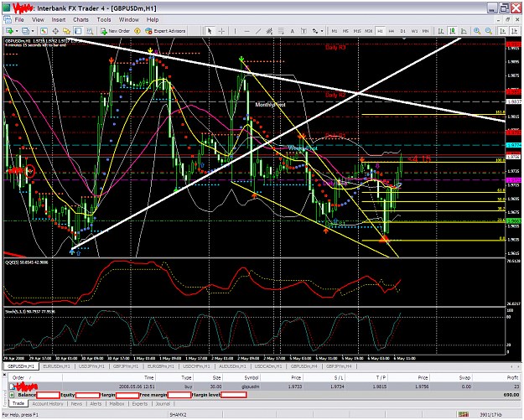The image size is (524, 420).
Task: Open the Mailbox terminal tab
Action: pyautogui.click(x=117, y=403)
